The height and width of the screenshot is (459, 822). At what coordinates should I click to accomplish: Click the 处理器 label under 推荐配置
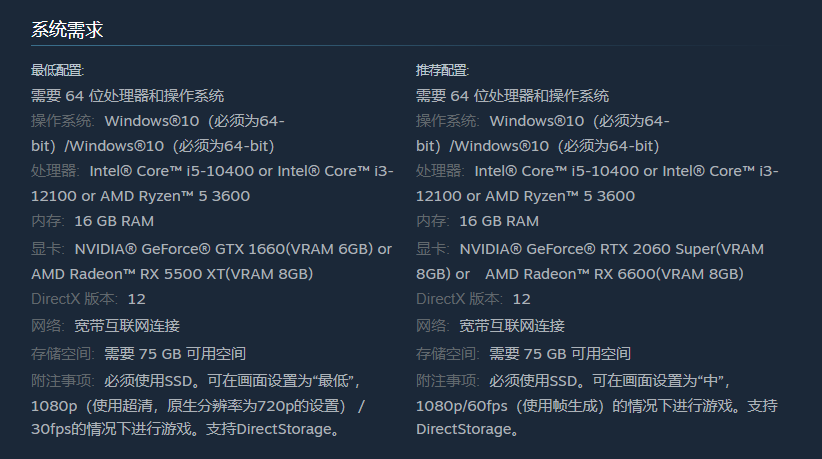coord(439,171)
